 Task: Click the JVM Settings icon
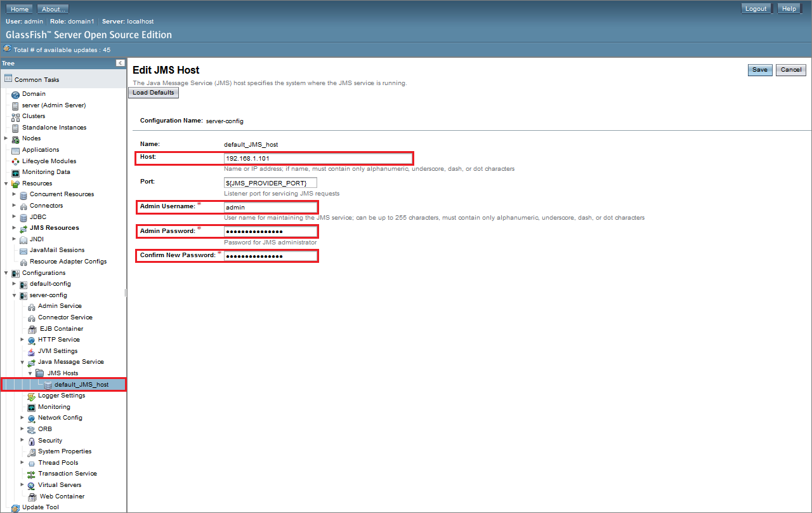point(32,351)
